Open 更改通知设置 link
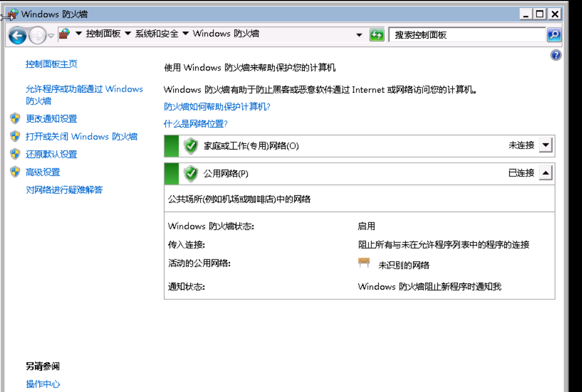The height and width of the screenshot is (392, 582). tap(52, 119)
